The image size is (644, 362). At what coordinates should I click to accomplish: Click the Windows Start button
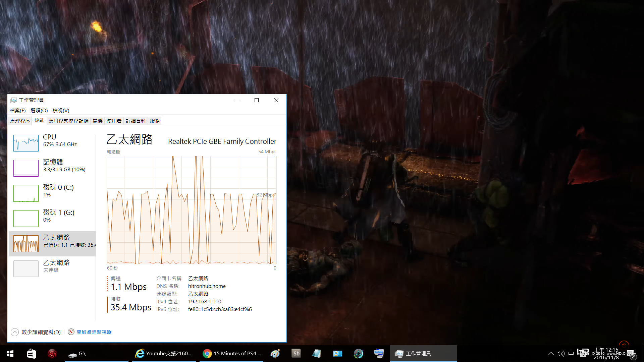pos(10,354)
